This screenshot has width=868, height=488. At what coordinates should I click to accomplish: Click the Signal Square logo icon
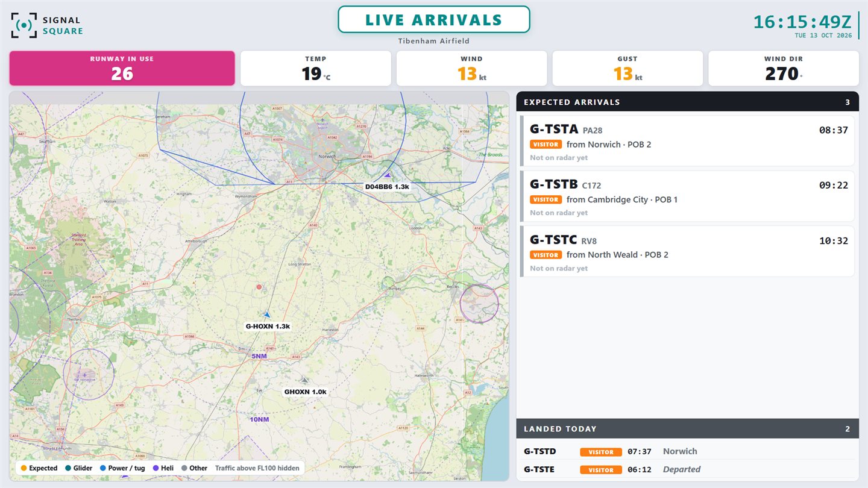pos(24,25)
